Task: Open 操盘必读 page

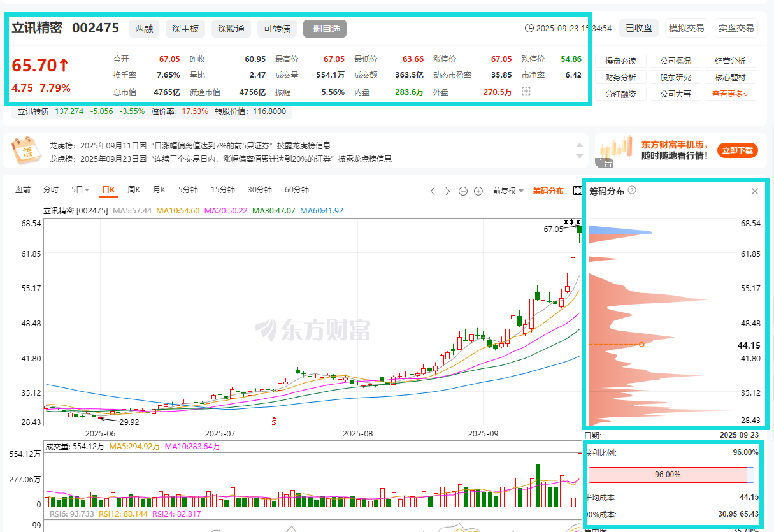Action: 620,61
